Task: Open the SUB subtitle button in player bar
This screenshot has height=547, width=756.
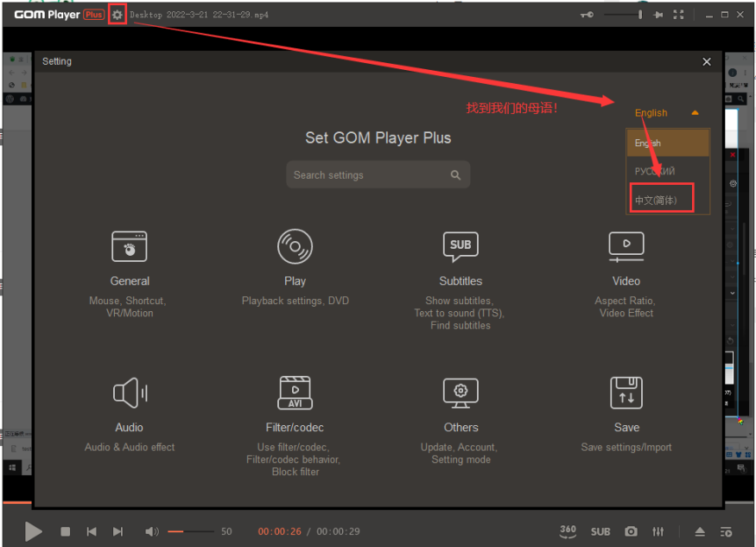Action: click(600, 531)
